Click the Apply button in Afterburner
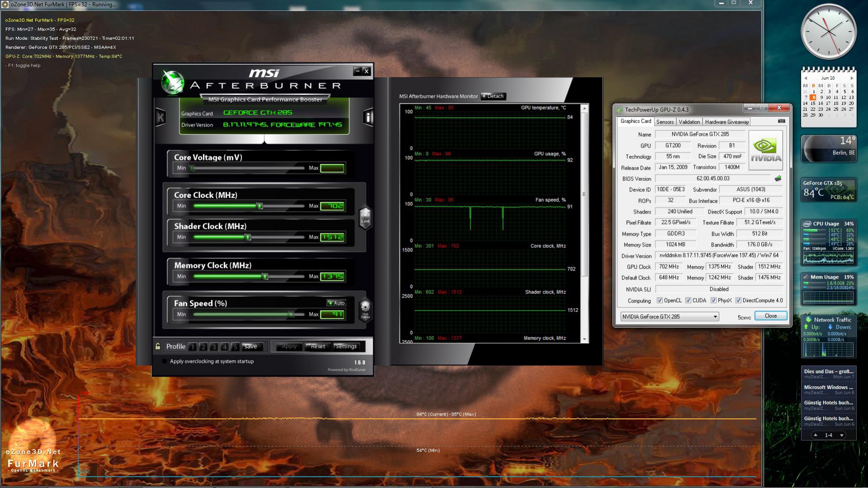Screen dimensions: 868x488 [x=289, y=346]
